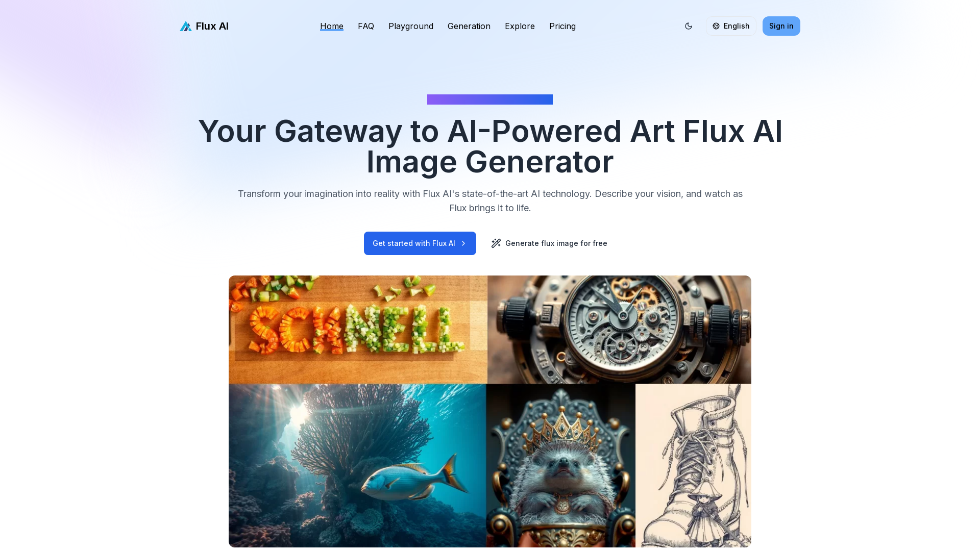This screenshot has height=551, width=980.
Task: Expand the English language dropdown
Action: [730, 26]
